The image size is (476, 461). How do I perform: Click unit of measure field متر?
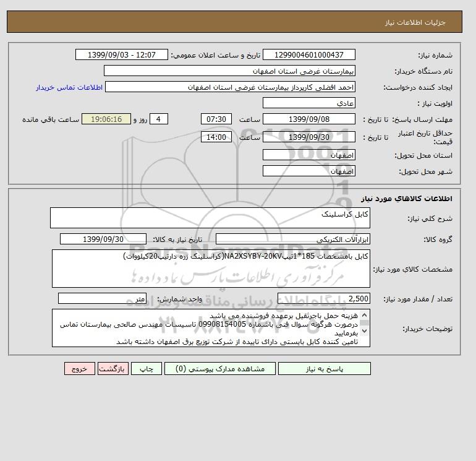pos(102,298)
